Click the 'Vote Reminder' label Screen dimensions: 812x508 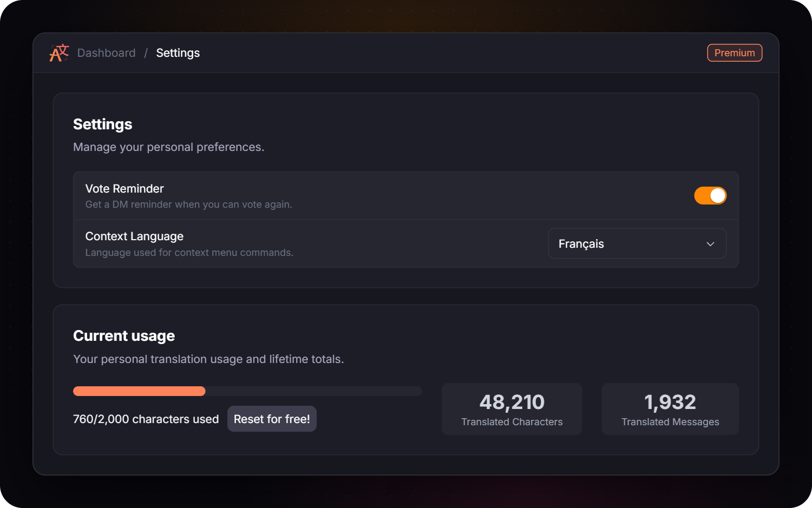(x=125, y=189)
